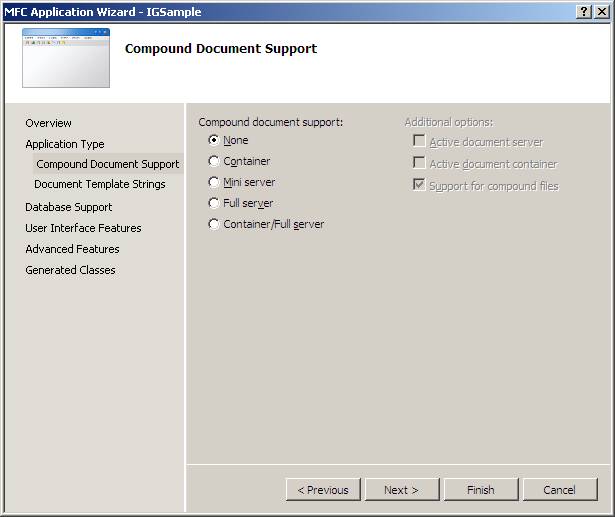Toggle Support for compound files checkbox
The width and height of the screenshot is (615, 517).
point(420,185)
